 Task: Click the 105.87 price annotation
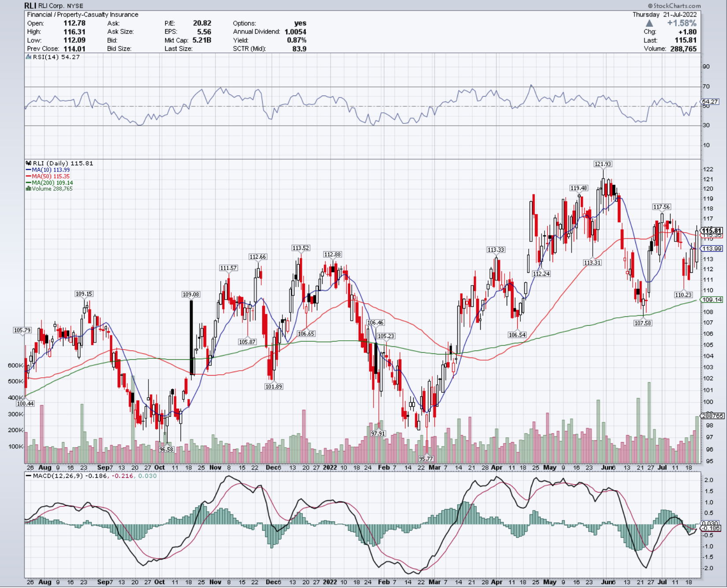[x=247, y=342]
